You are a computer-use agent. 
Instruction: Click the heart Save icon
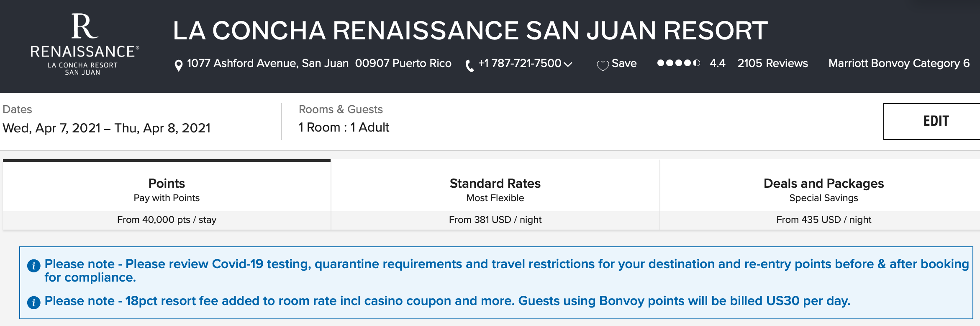[603, 66]
